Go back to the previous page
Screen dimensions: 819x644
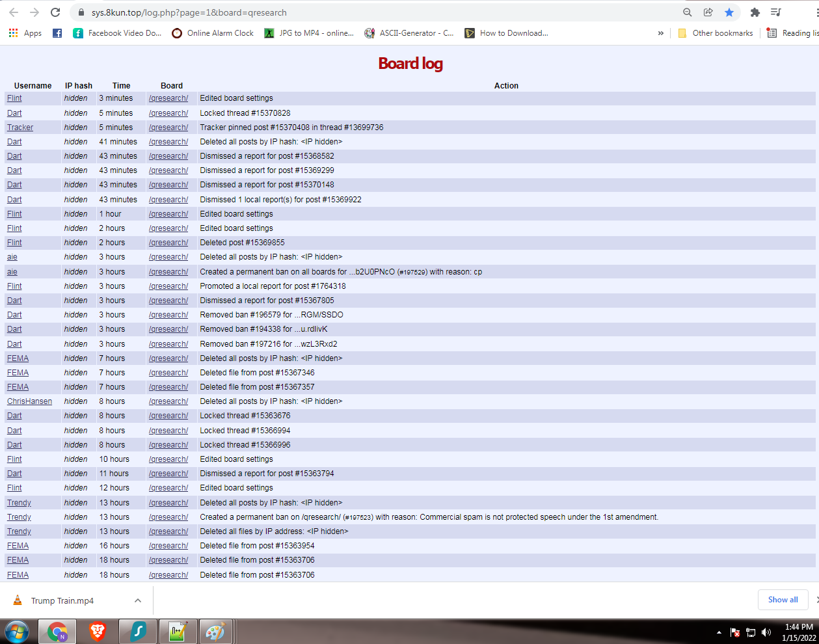click(14, 12)
